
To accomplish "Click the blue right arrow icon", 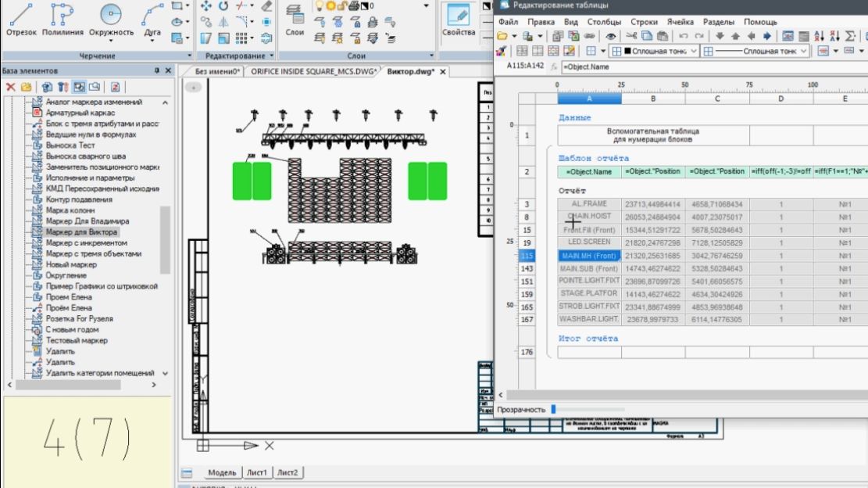I will [x=766, y=36].
